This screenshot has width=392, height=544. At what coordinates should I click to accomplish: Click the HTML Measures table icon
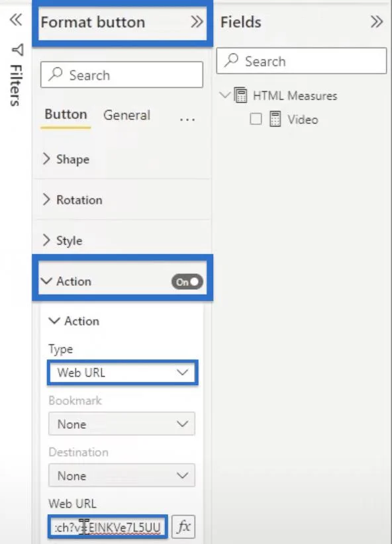click(x=240, y=95)
